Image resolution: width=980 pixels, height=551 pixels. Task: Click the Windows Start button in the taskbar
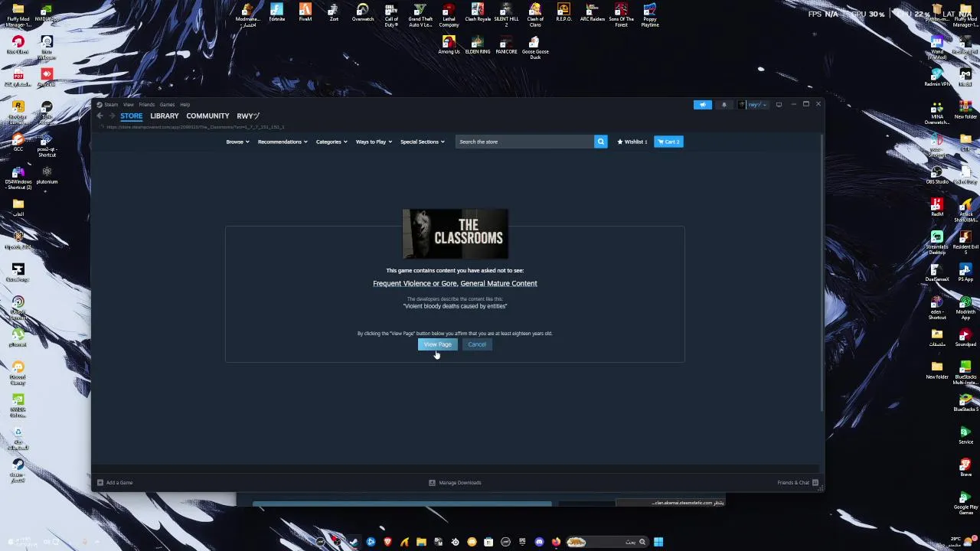(658, 542)
